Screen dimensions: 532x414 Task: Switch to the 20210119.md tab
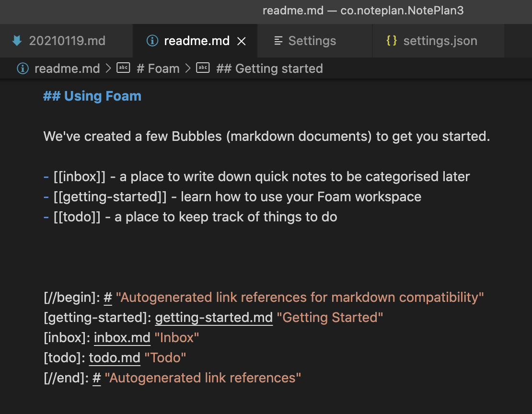(67, 41)
